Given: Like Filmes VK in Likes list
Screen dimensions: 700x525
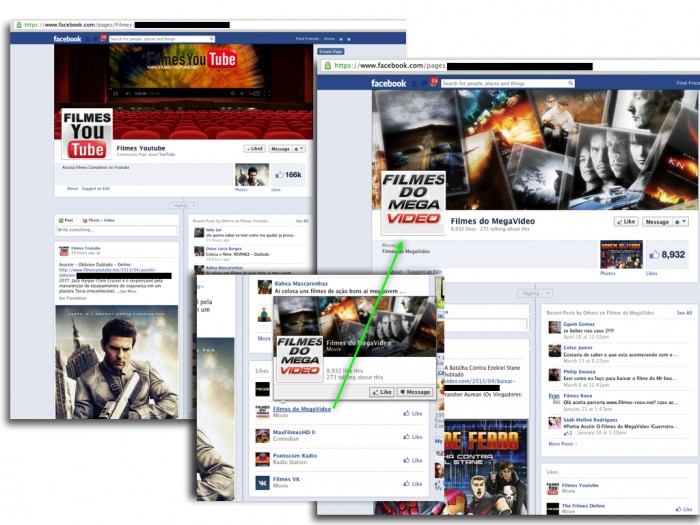Looking at the screenshot, I should point(413,483).
